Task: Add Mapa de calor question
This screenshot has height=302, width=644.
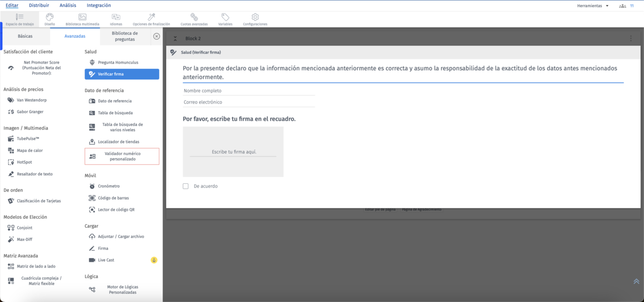Action: (30, 150)
